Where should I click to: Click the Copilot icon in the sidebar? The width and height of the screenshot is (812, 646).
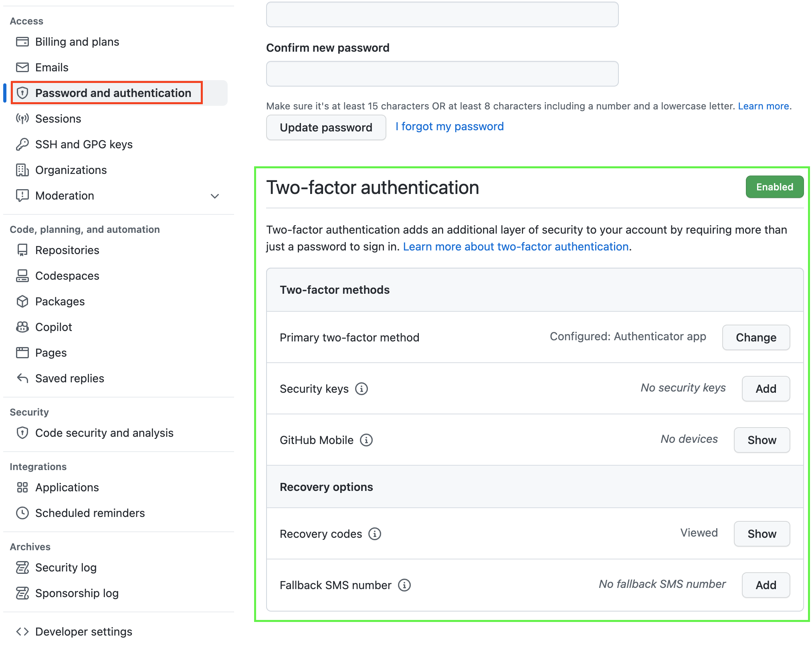[22, 327]
